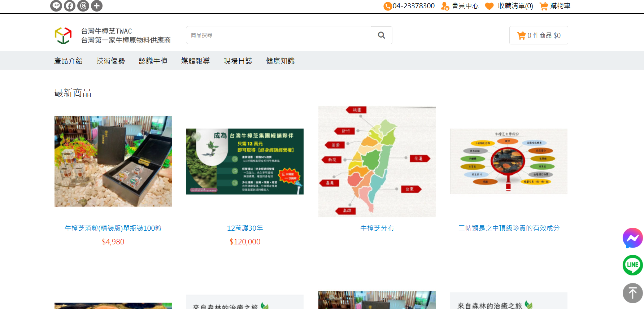Click the plus icon in top bar
Screen dimensions: 644x309
point(97,6)
